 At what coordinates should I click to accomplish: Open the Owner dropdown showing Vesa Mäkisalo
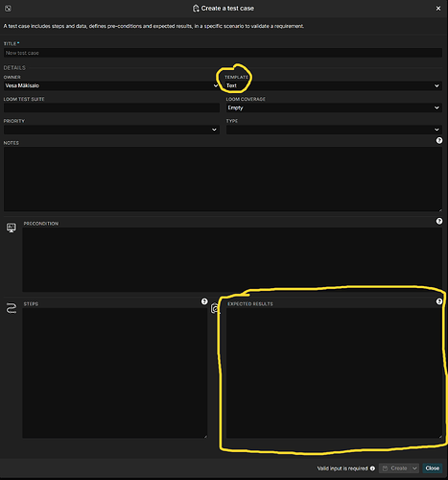click(x=111, y=85)
